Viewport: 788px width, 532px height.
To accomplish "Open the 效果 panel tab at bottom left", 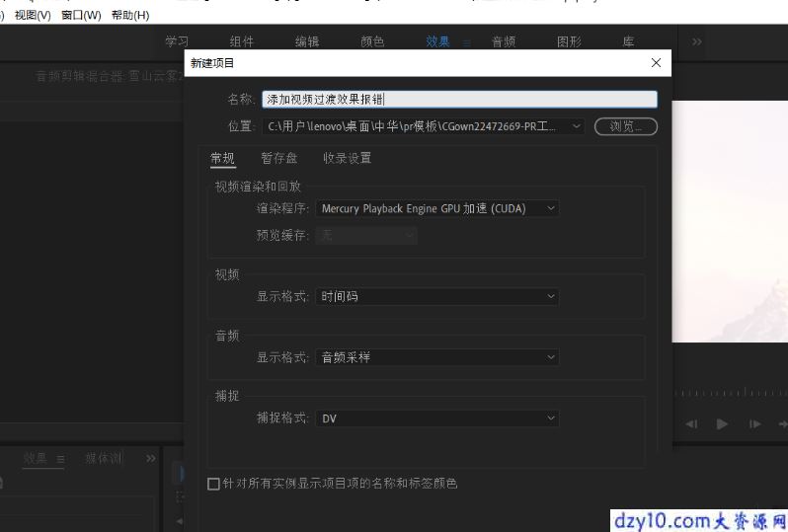I will 35,458.
